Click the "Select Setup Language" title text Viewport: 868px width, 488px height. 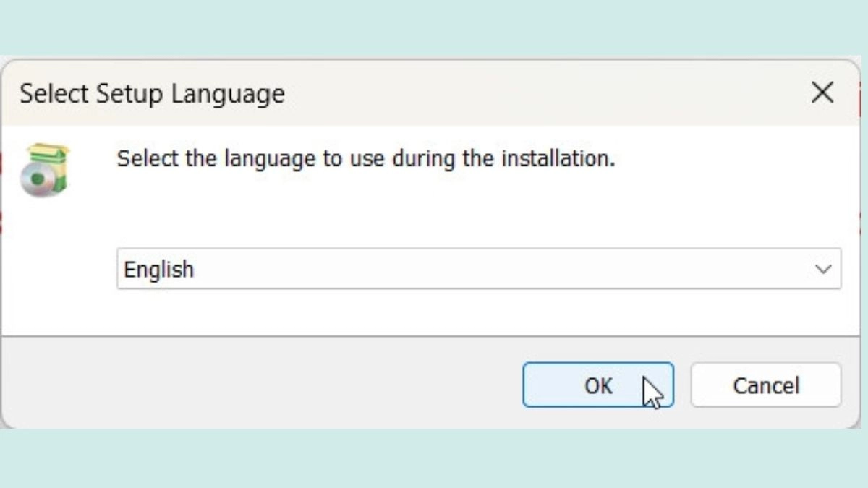[x=153, y=94]
